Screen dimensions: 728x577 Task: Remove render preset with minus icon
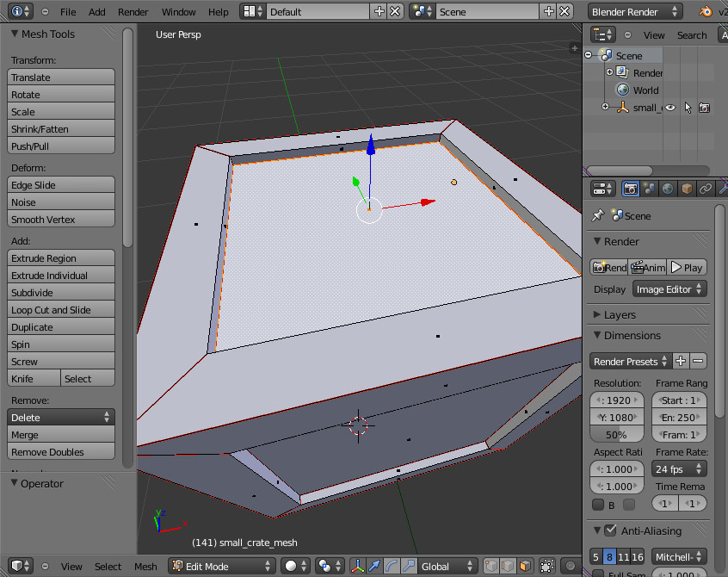click(698, 361)
